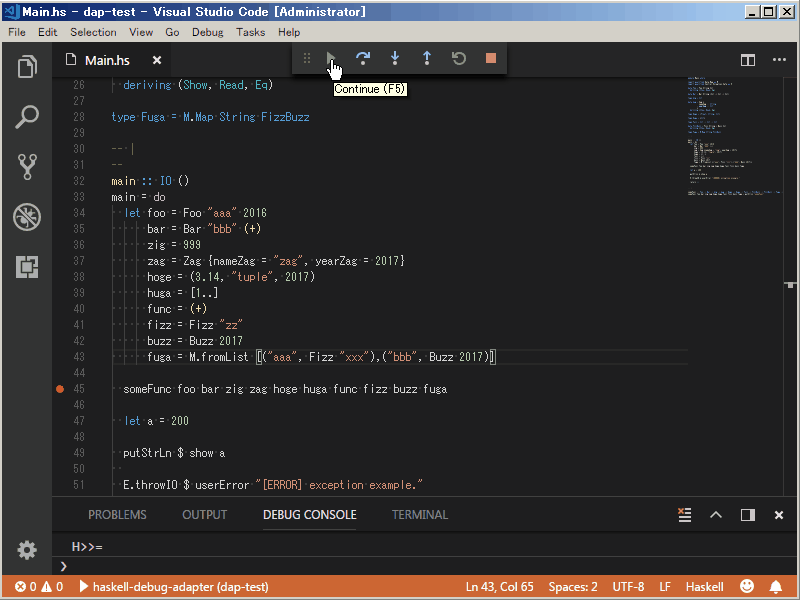Click the editor vertical scrollbar
Image resolution: width=800 pixels, height=600 pixels.
pos(791,286)
